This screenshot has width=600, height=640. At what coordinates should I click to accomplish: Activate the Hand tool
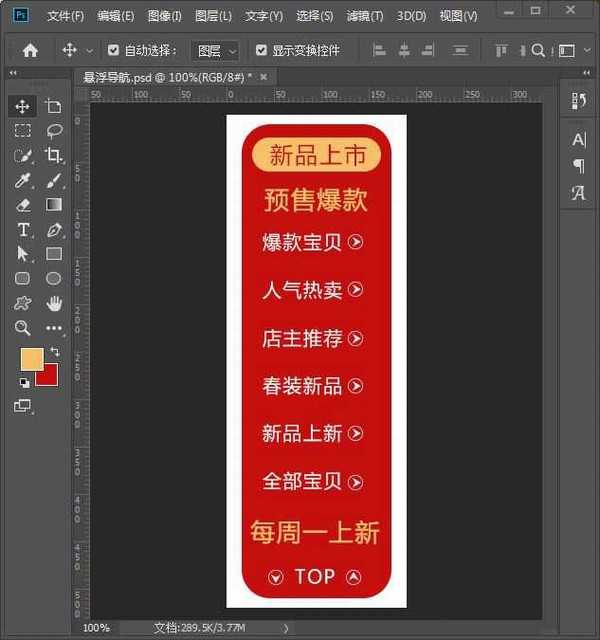(54, 303)
